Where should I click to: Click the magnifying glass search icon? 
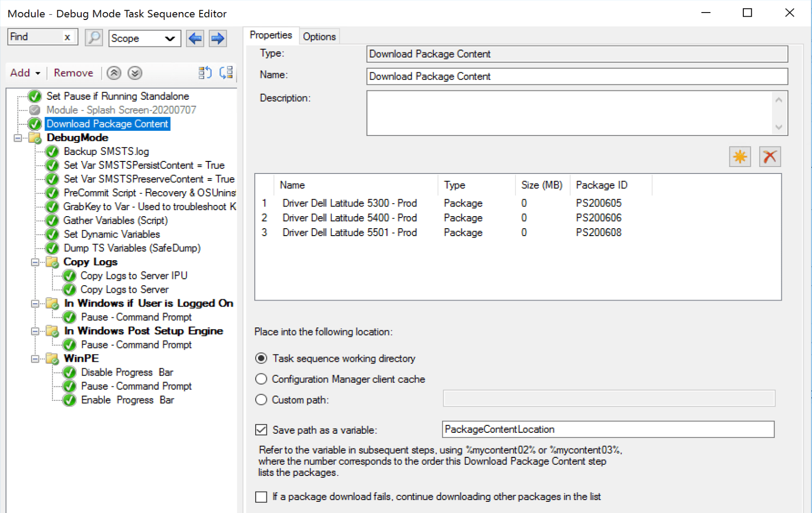point(93,38)
